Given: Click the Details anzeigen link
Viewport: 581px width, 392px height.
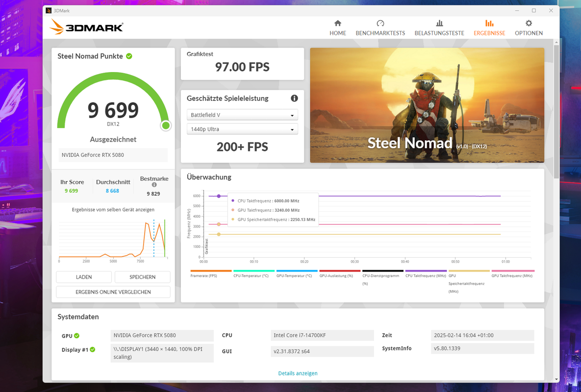Looking at the screenshot, I should click(x=298, y=373).
